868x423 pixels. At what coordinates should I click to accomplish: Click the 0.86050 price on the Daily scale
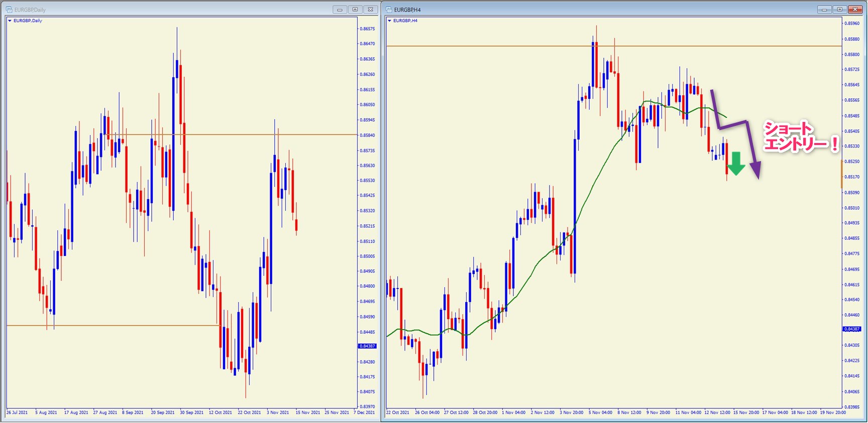coord(368,105)
